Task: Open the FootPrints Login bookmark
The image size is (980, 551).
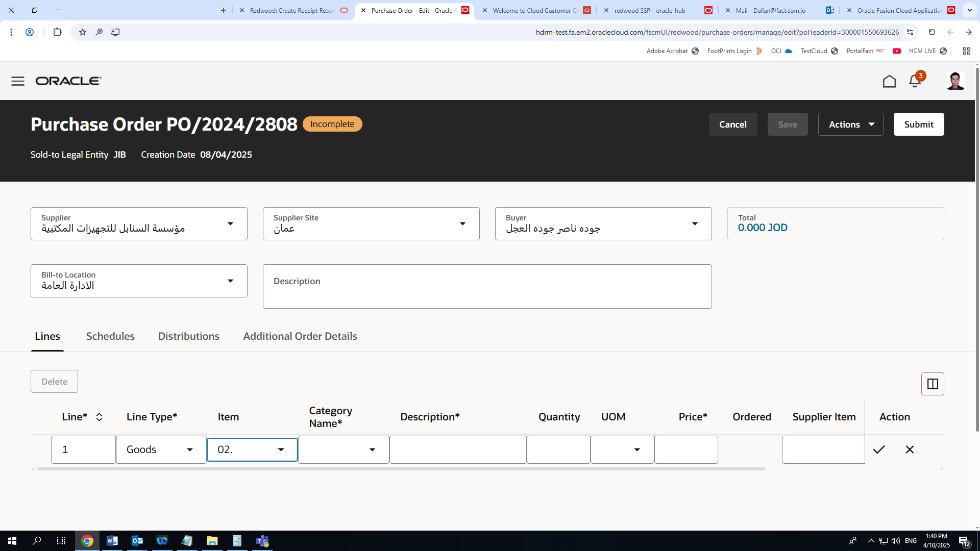Action: [x=734, y=51]
